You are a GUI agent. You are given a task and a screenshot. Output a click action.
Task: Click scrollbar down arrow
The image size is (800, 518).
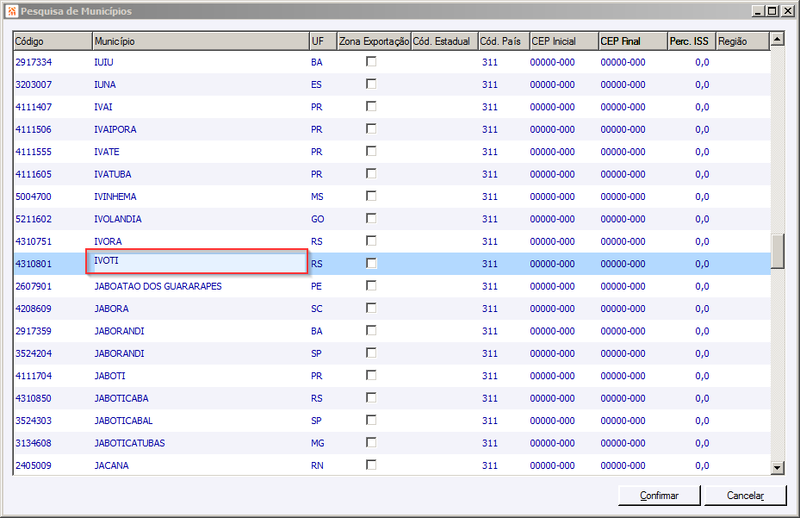pyautogui.click(x=777, y=467)
